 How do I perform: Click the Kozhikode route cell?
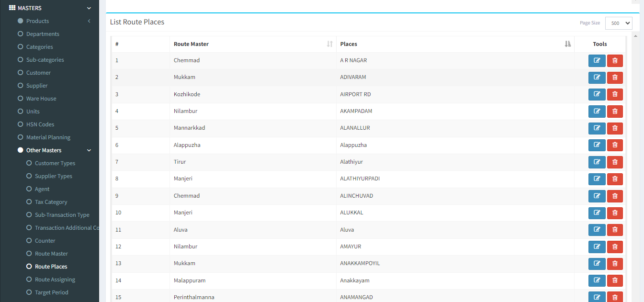(x=253, y=94)
